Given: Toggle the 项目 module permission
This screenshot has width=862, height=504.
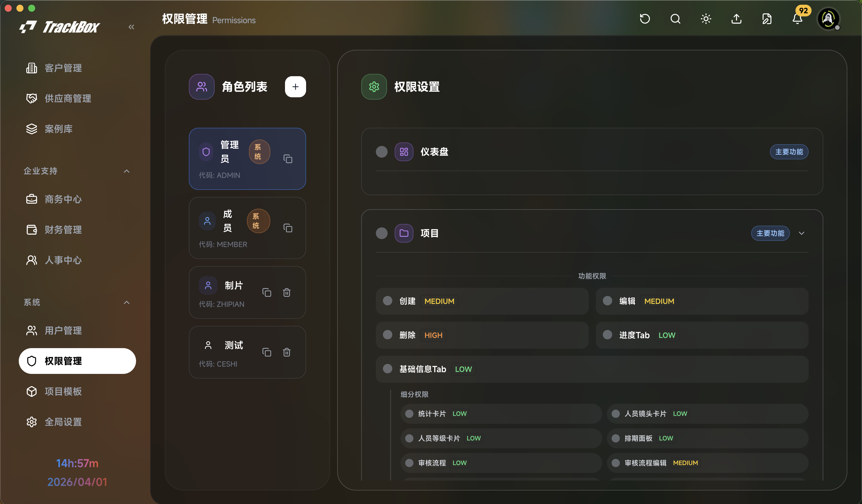Looking at the screenshot, I should coord(381,233).
